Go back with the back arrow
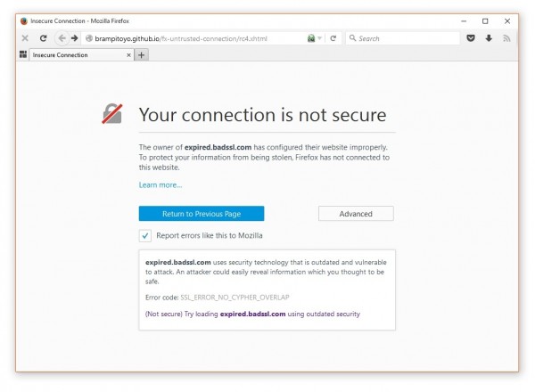Viewport: 535px width, 392px height. (62, 38)
